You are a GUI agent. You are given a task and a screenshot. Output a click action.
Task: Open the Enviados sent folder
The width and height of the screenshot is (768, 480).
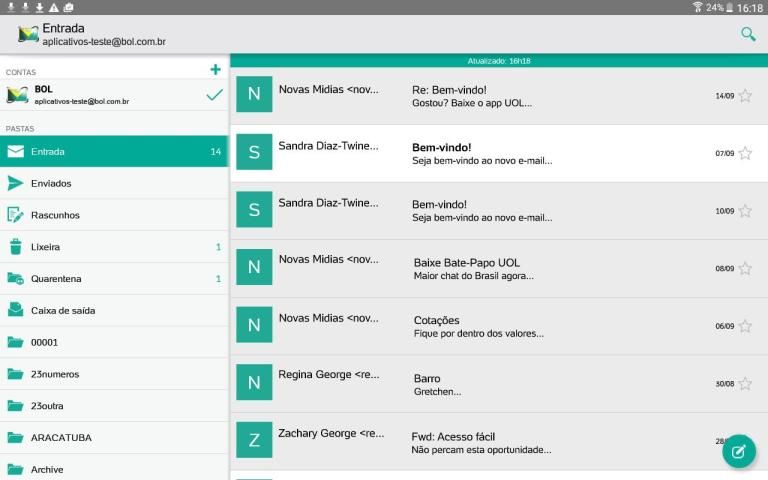[114, 183]
